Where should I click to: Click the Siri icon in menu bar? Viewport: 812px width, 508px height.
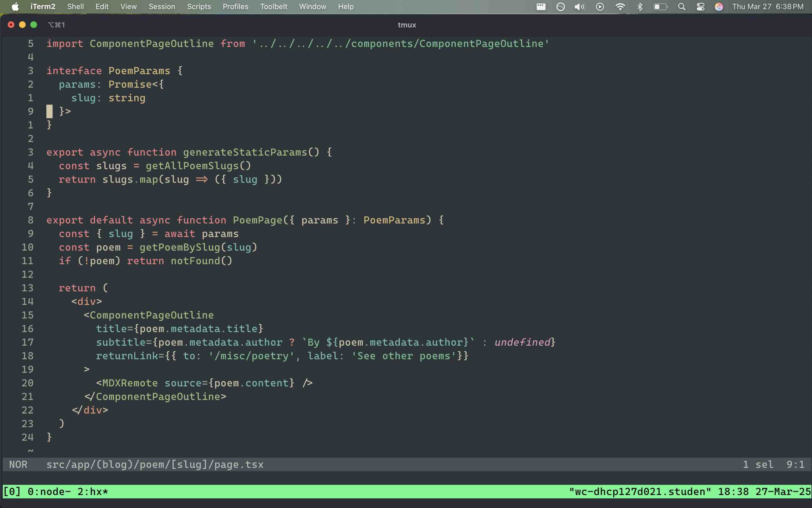pyautogui.click(x=719, y=7)
